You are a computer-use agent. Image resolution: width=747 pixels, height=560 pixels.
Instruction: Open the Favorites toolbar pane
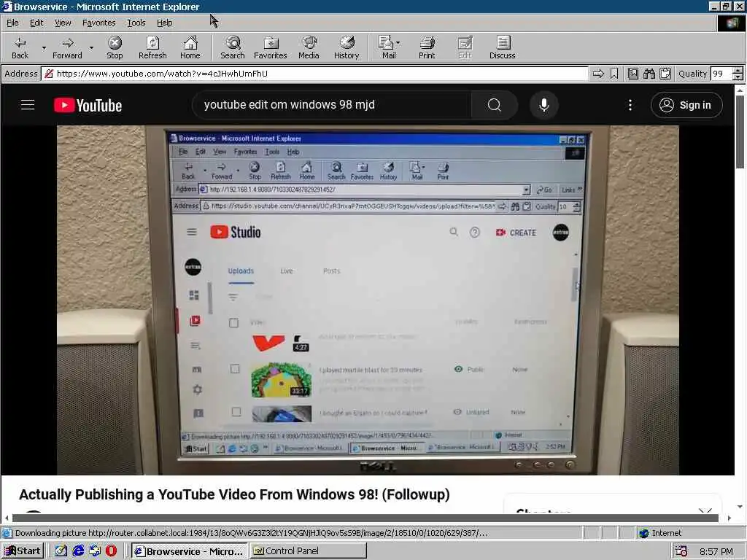pyautogui.click(x=271, y=47)
